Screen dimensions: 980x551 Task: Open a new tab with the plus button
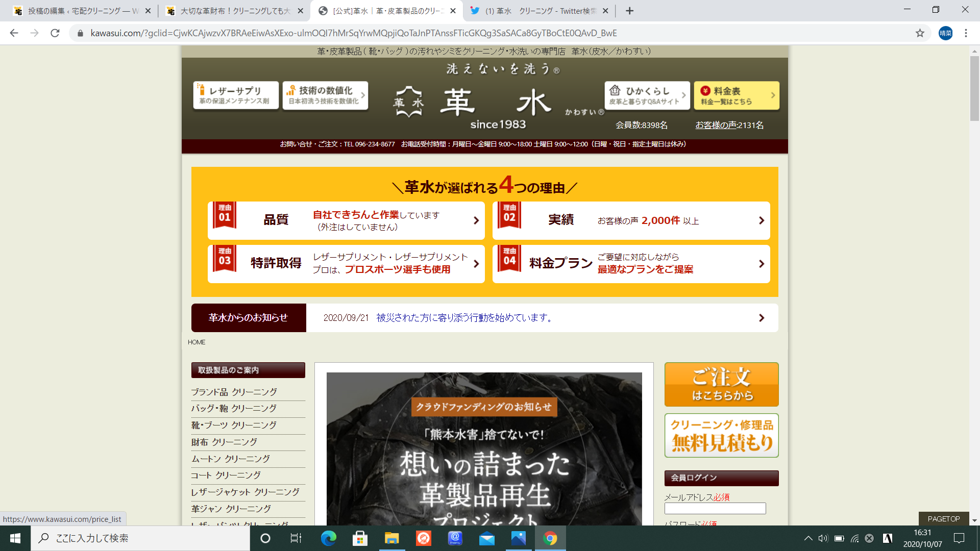[x=629, y=11]
